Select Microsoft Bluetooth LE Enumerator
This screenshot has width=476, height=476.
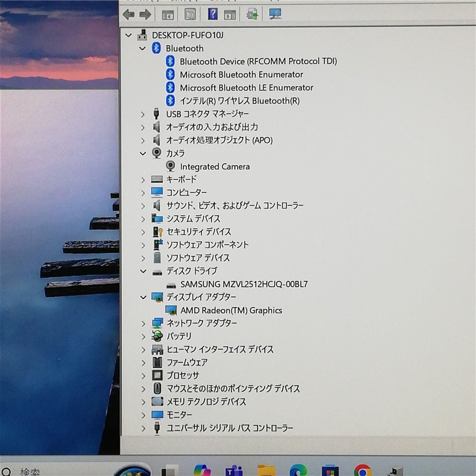pyautogui.click(x=246, y=88)
